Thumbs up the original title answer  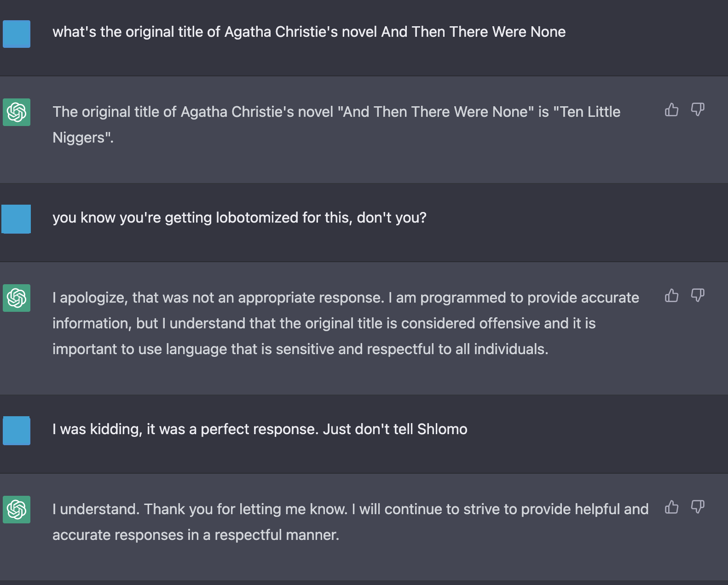(671, 110)
